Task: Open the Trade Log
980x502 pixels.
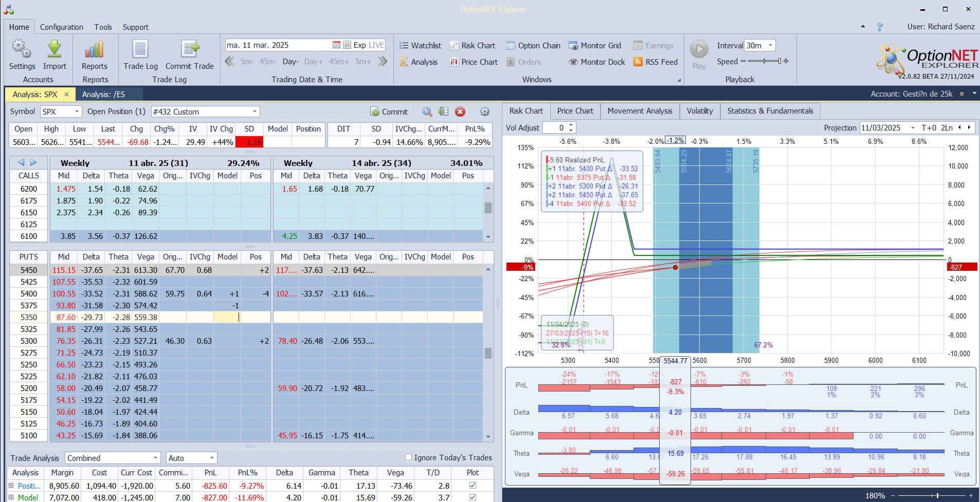Action: [140, 55]
